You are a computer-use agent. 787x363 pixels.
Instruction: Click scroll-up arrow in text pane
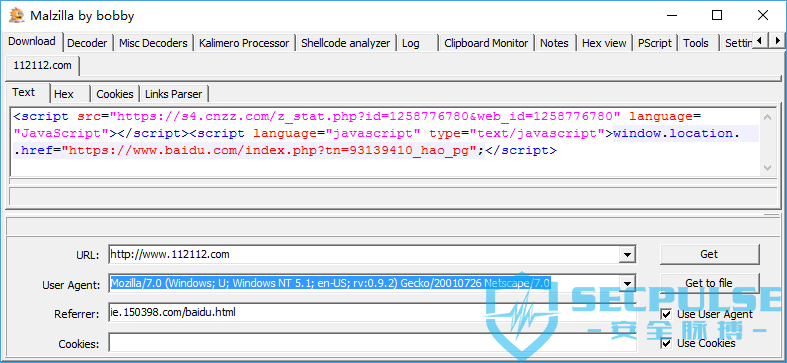767,117
